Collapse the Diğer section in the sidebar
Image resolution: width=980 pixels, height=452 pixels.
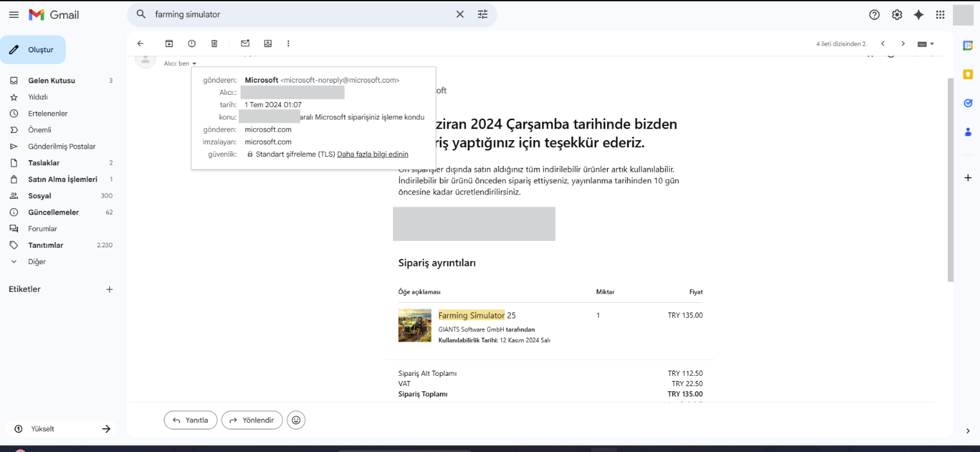[15, 262]
